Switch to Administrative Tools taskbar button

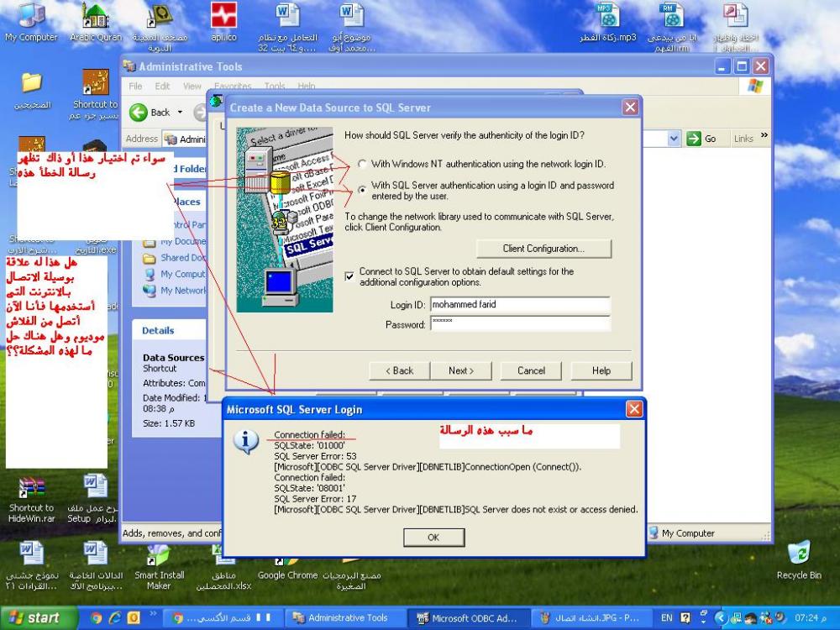tap(347, 618)
